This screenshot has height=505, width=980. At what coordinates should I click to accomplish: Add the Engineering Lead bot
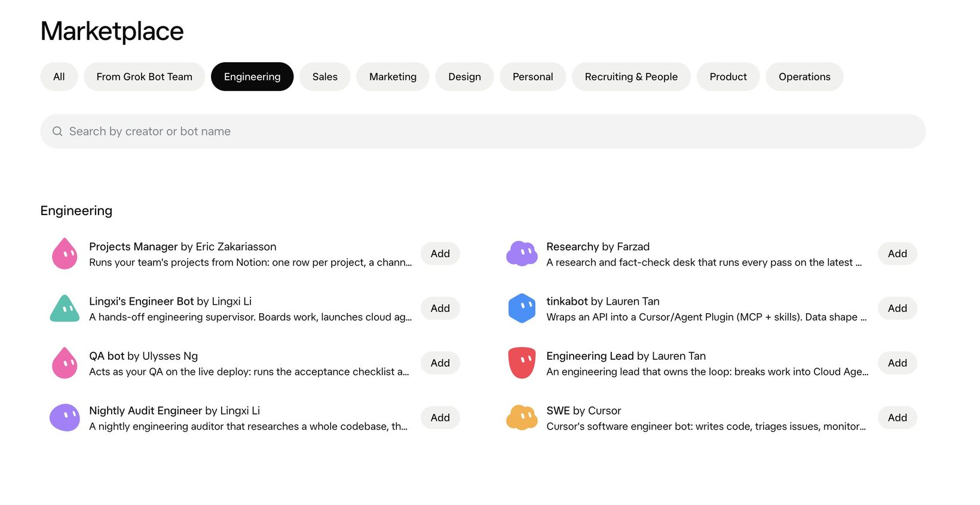point(898,363)
